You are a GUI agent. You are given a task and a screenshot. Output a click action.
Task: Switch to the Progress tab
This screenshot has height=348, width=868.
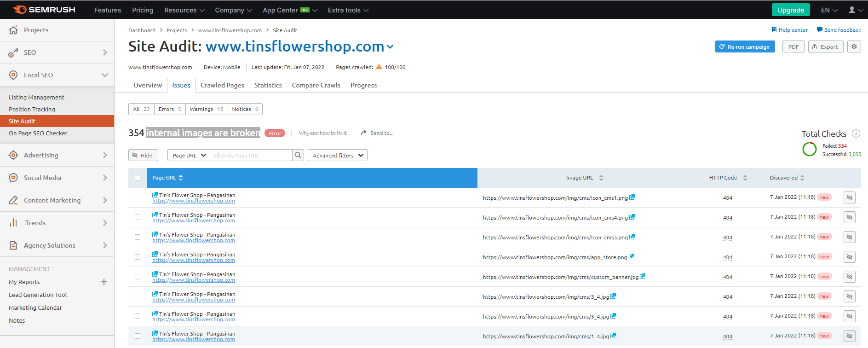[x=363, y=85]
